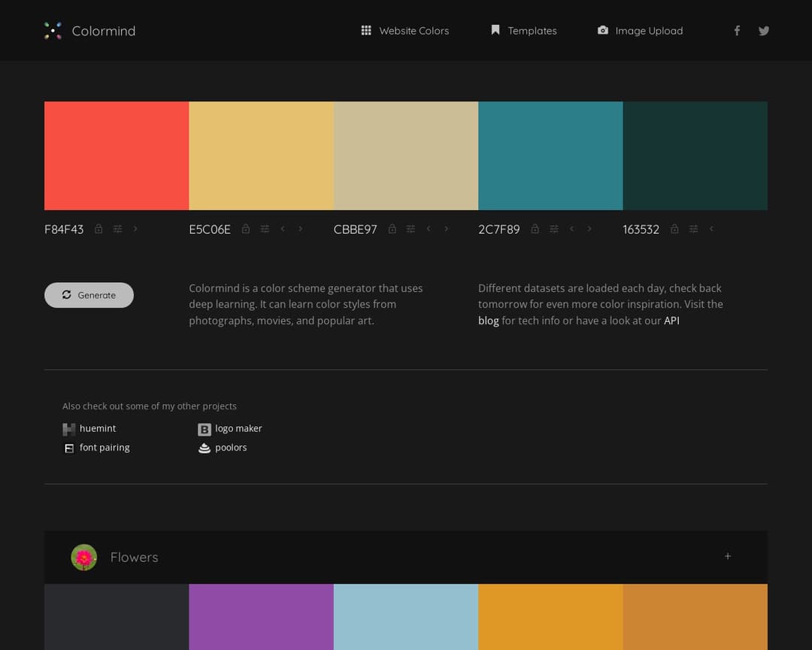
Task: Visit the font pairing project link
Action: (105, 448)
